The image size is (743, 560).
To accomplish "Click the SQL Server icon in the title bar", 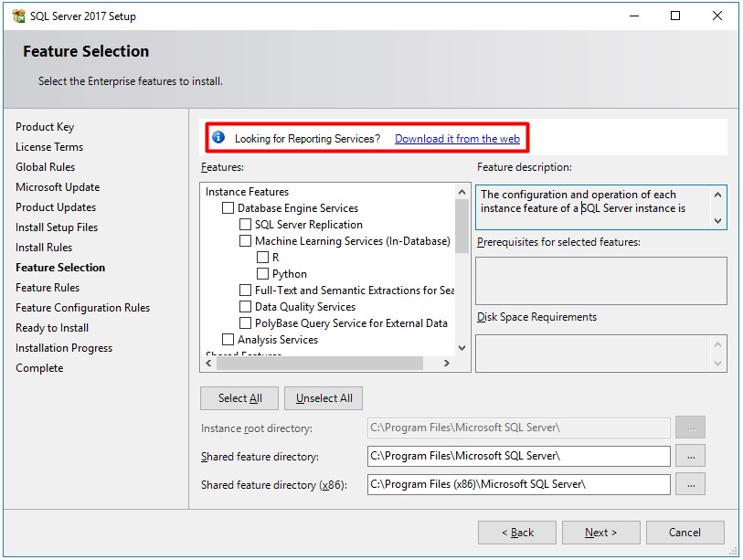I will point(21,15).
